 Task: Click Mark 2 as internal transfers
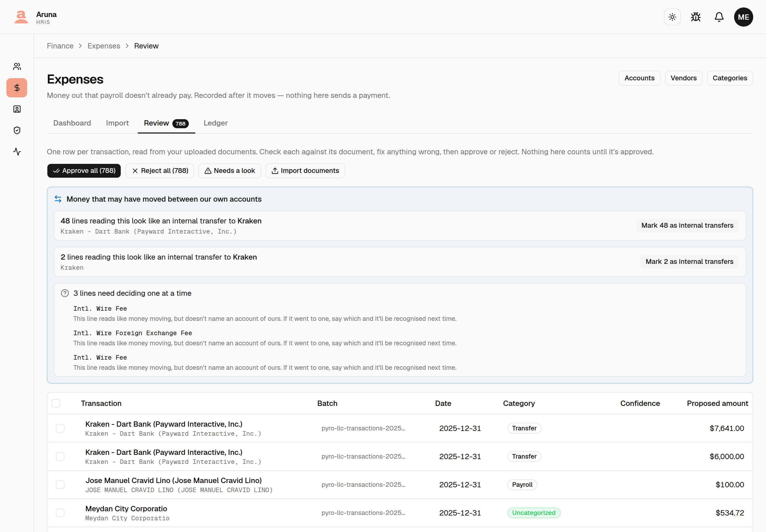(689, 262)
